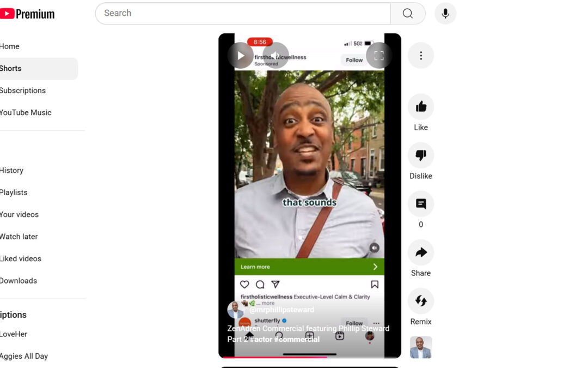Viewport: 588px width, 368px height.
Task: Remix this Short
Action: (421, 301)
